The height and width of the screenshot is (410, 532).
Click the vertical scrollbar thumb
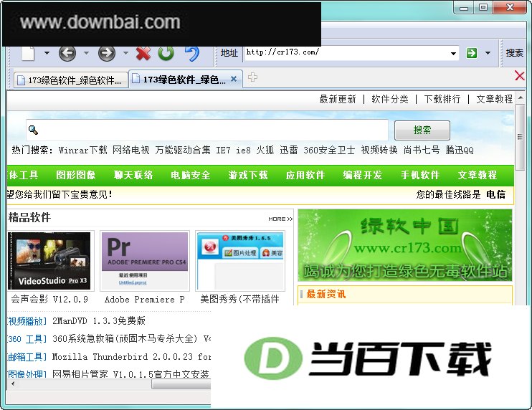point(520,137)
